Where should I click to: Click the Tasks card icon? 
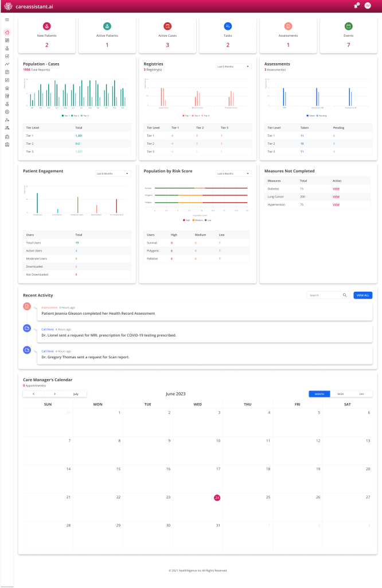pos(228,26)
